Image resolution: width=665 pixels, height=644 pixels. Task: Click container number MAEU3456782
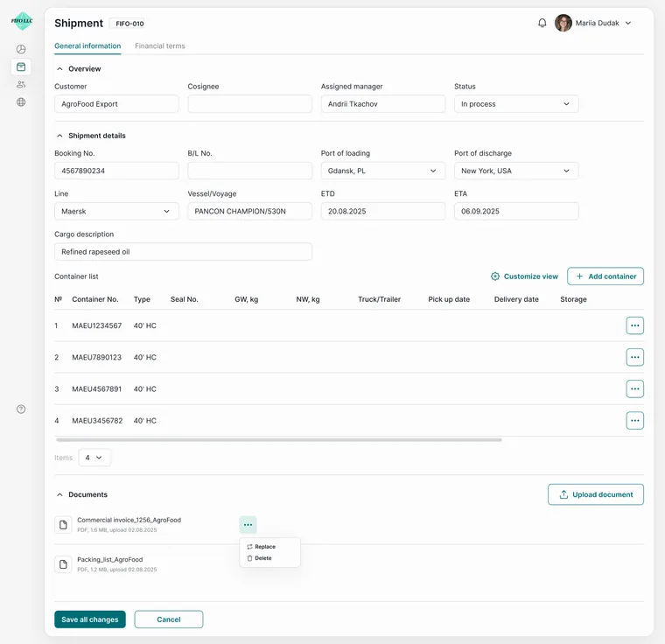tap(97, 420)
